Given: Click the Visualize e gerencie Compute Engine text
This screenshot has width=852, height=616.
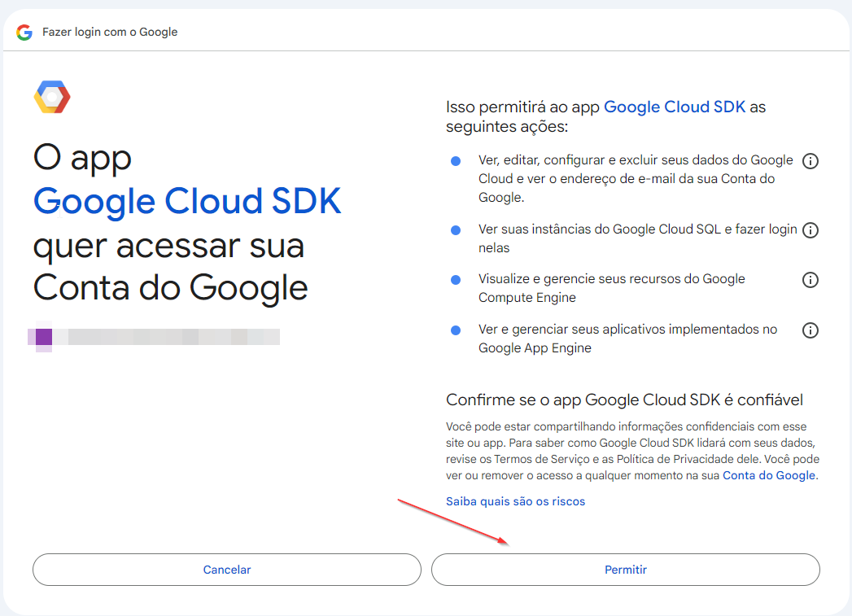Looking at the screenshot, I should [x=611, y=288].
